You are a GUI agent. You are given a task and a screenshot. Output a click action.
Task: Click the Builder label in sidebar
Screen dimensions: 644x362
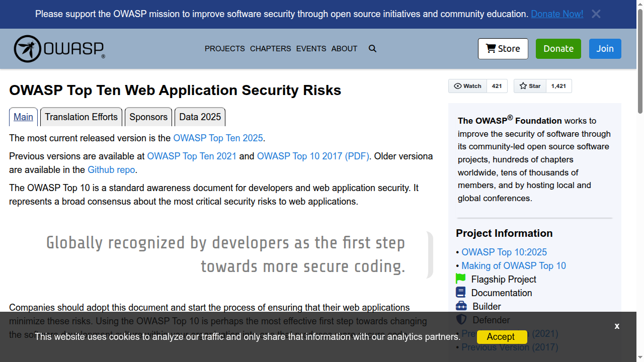(487, 306)
